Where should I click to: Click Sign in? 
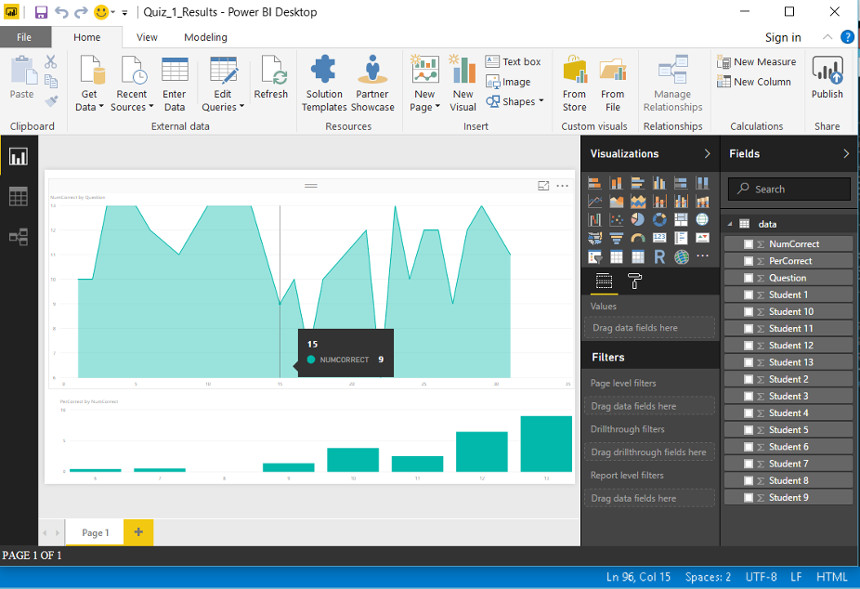click(x=783, y=37)
